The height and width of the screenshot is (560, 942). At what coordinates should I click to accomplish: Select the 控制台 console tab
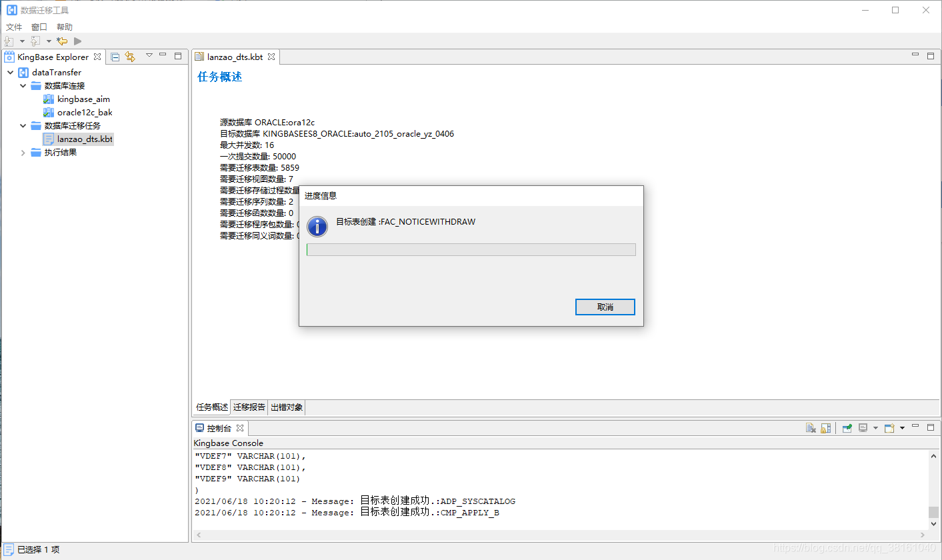219,428
